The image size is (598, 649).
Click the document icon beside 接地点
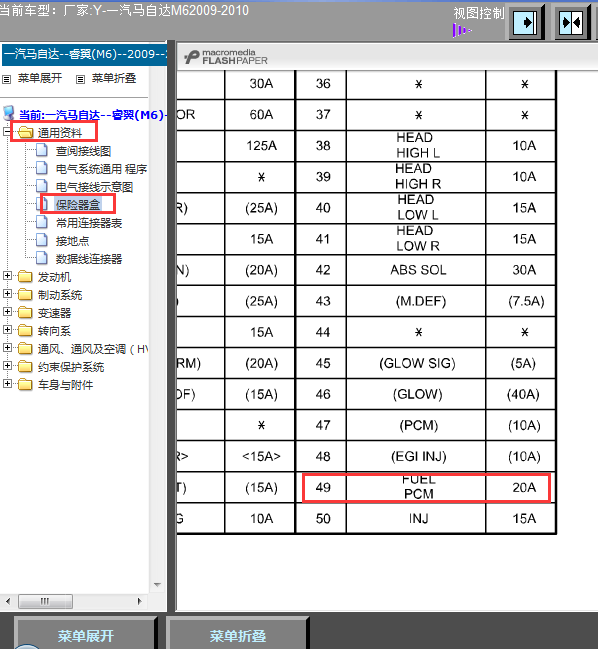pyautogui.click(x=41, y=240)
